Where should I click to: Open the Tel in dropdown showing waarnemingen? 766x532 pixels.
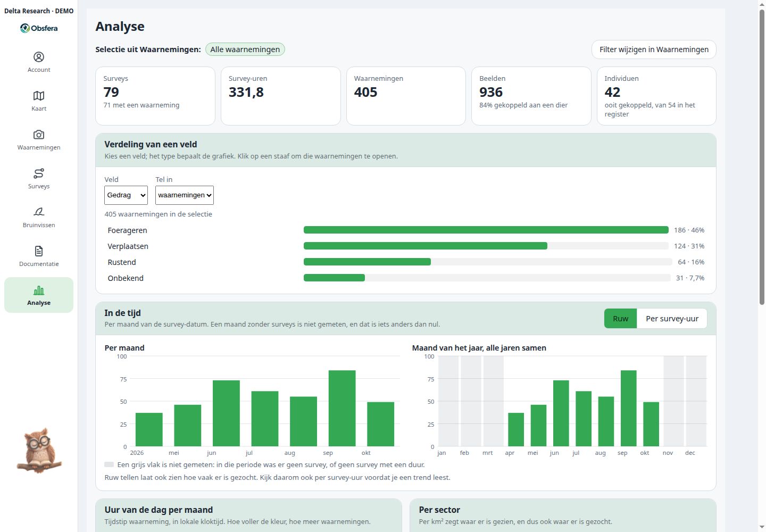click(185, 195)
